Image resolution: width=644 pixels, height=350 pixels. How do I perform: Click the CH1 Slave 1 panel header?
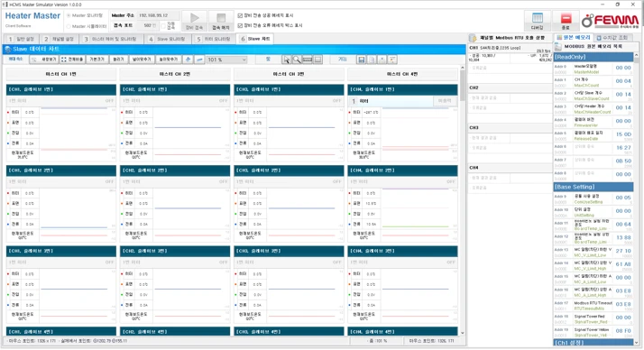[x=61, y=89]
